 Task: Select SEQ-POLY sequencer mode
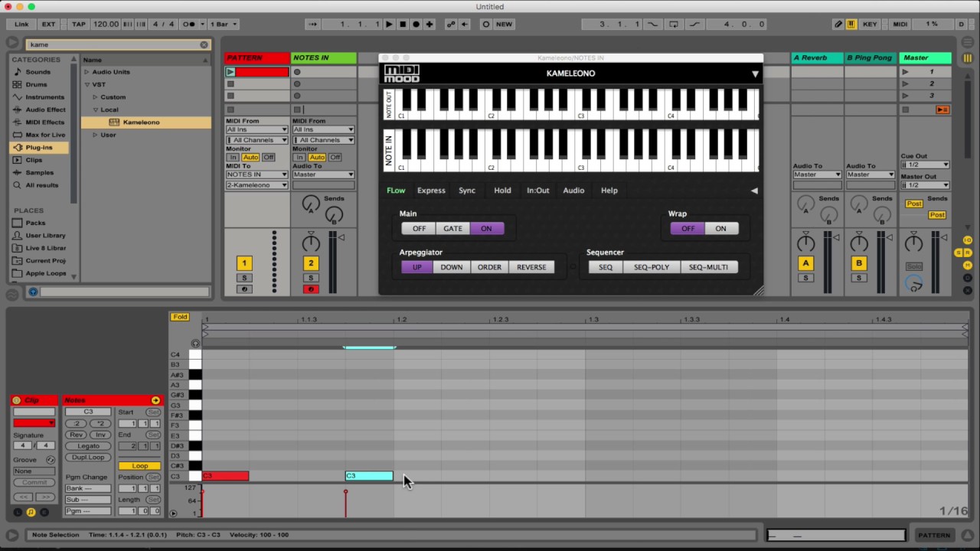652,267
